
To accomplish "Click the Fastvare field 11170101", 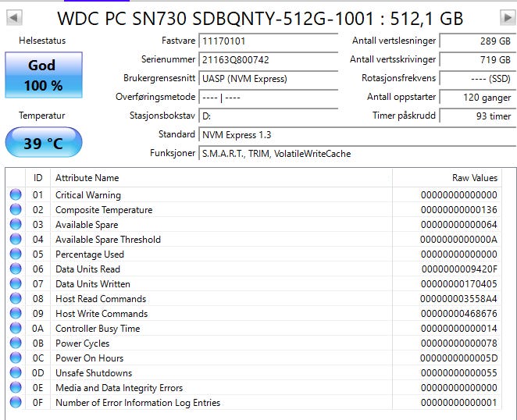I will (x=269, y=41).
